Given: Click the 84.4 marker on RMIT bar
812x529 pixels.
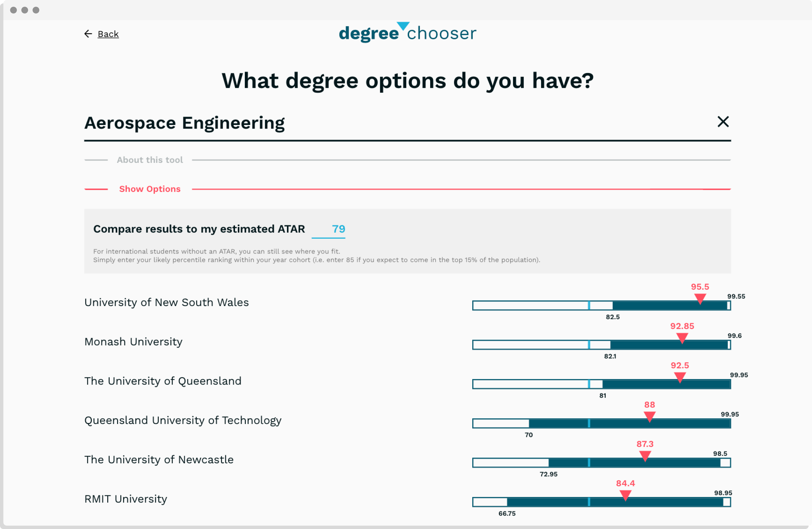Looking at the screenshot, I should click(x=625, y=495).
